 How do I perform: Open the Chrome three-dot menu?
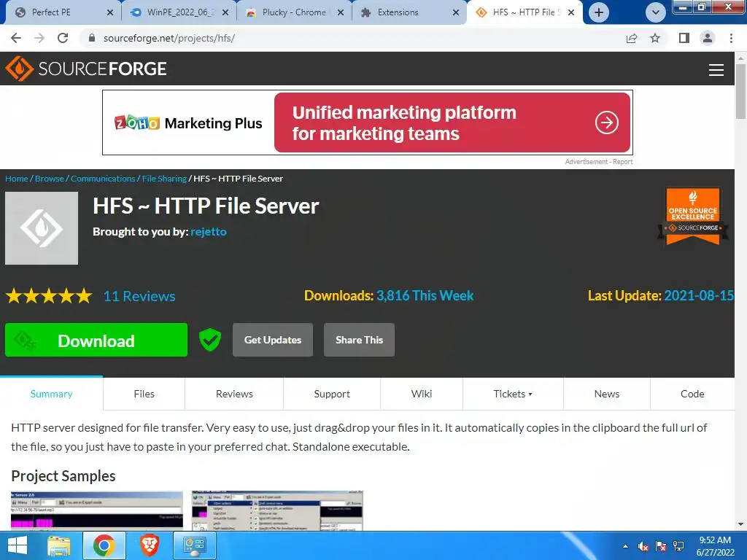(x=731, y=38)
